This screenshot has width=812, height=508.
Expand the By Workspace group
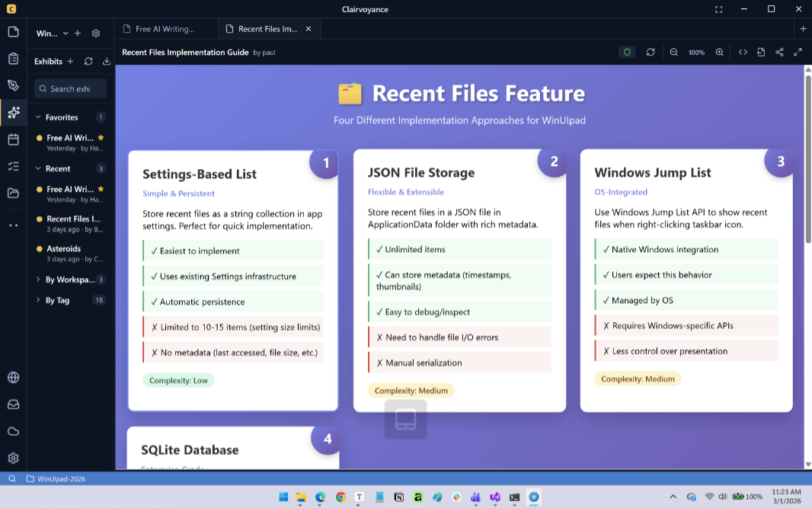click(38, 279)
